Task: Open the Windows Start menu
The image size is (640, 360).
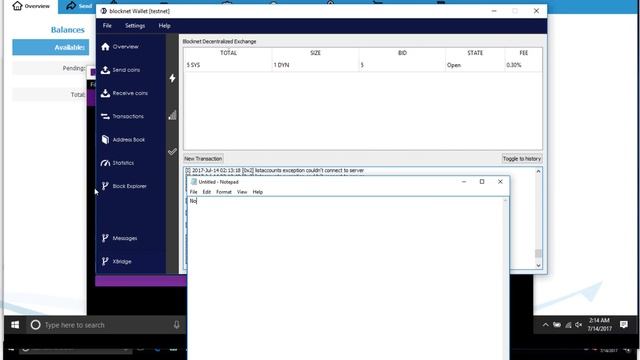Action: pos(15,325)
